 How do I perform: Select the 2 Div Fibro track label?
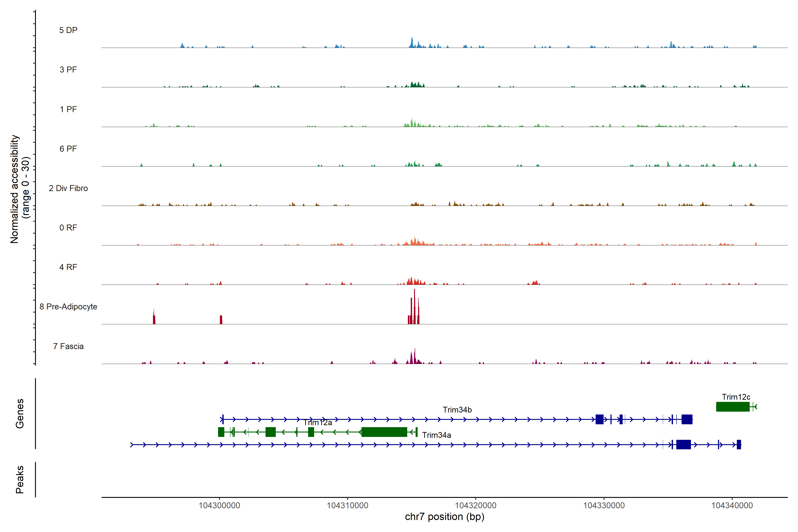[68, 188]
